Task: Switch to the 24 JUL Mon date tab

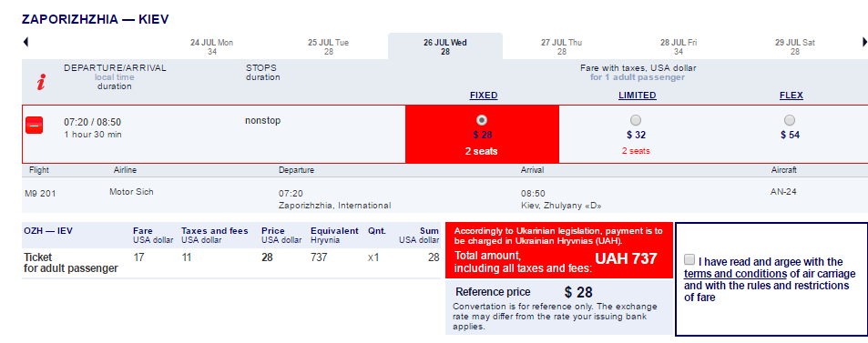Action: pyautogui.click(x=212, y=46)
